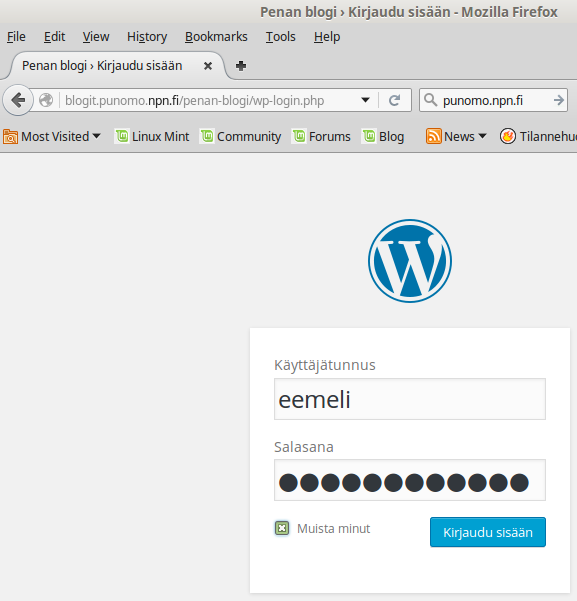Toggle the Muista minut checkbox

[x=282, y=528]
